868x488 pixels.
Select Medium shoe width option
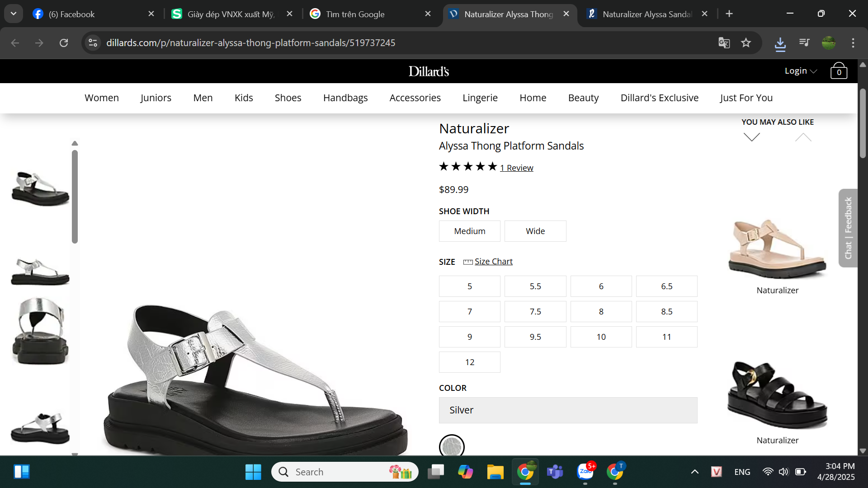[x=469, y=231]
